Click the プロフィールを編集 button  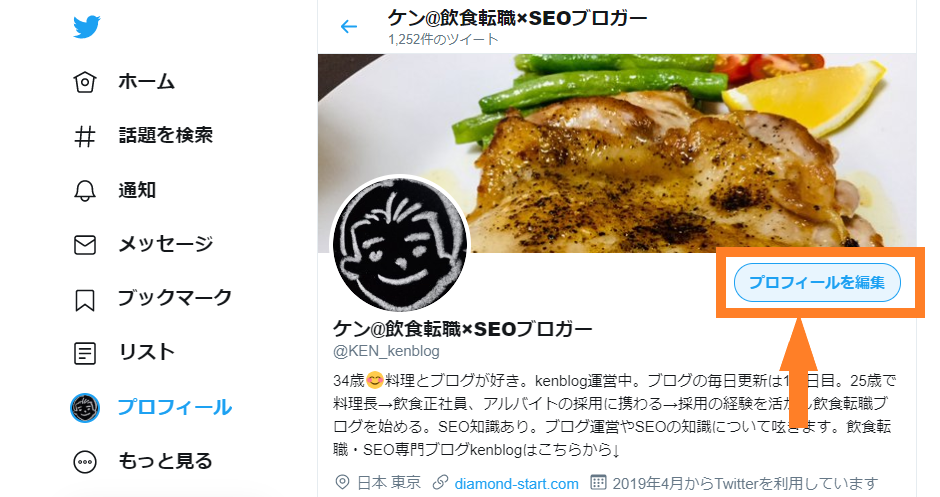(x=817, y=282)
